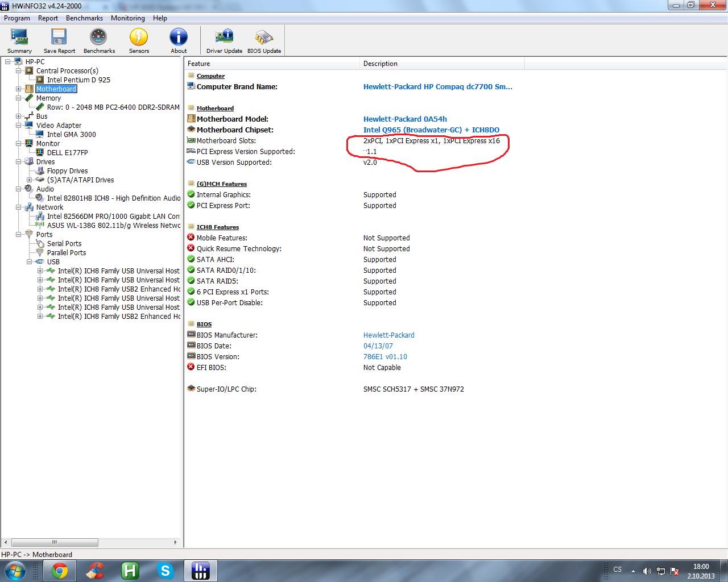Open the Monitoring menu

click(128, 18)
